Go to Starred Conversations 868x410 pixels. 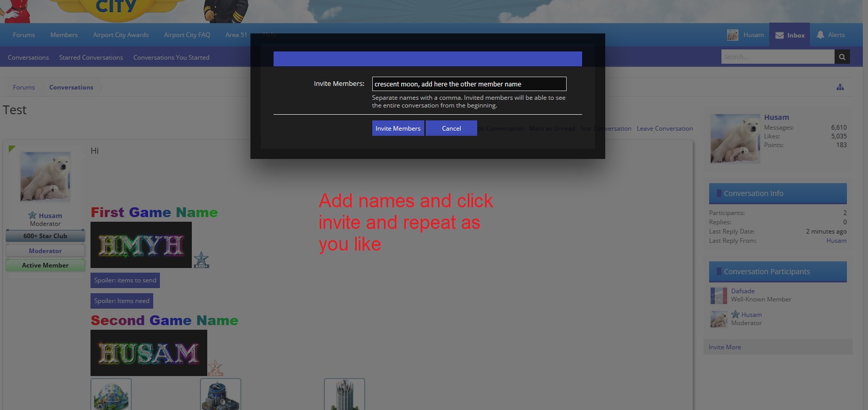point(91,58)
